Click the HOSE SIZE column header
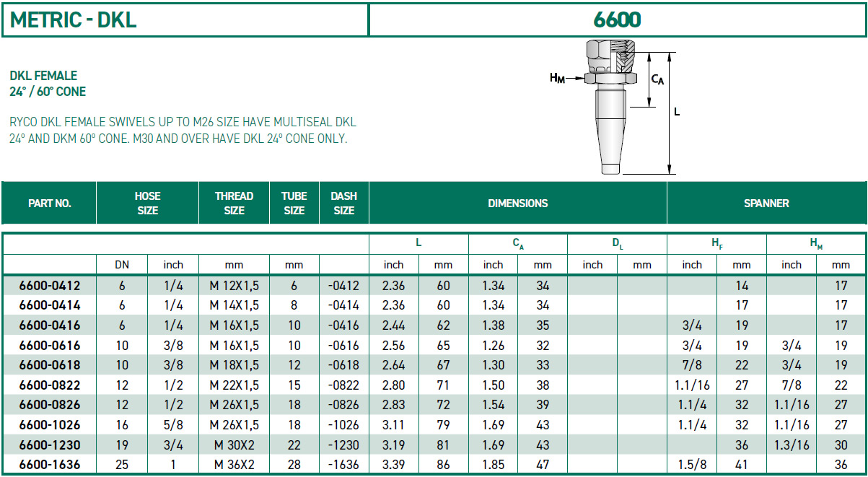Viewport: 868px width, 477px height. click(x=147, y=203)
